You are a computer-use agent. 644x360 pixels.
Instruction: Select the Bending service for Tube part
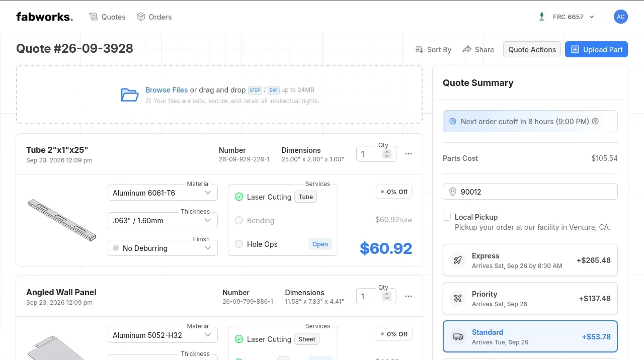[x=239, y=221]
